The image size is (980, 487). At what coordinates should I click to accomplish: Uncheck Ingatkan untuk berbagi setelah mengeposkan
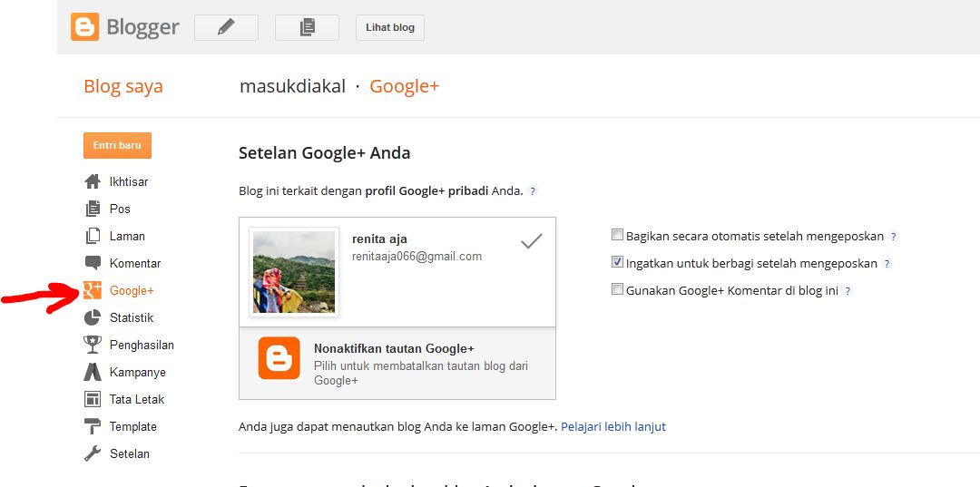[x=618, y=262]
